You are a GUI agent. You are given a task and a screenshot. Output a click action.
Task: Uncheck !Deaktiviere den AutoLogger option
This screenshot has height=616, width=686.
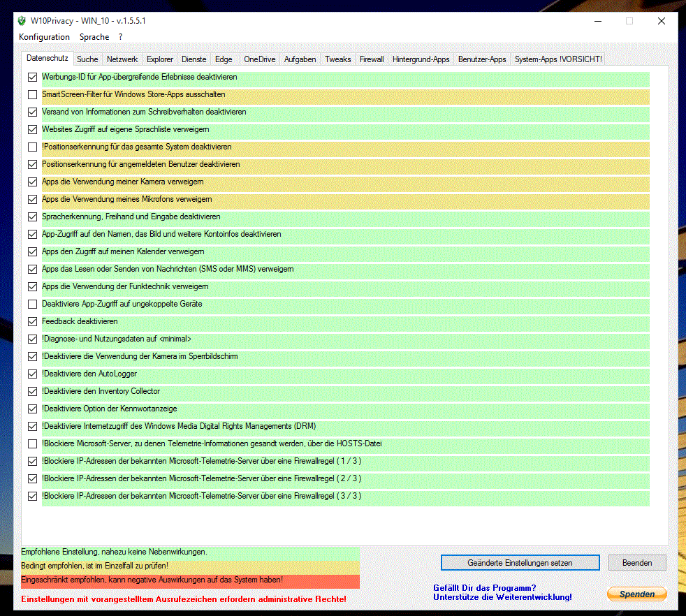pyautogui.click(x=33, y=374)
